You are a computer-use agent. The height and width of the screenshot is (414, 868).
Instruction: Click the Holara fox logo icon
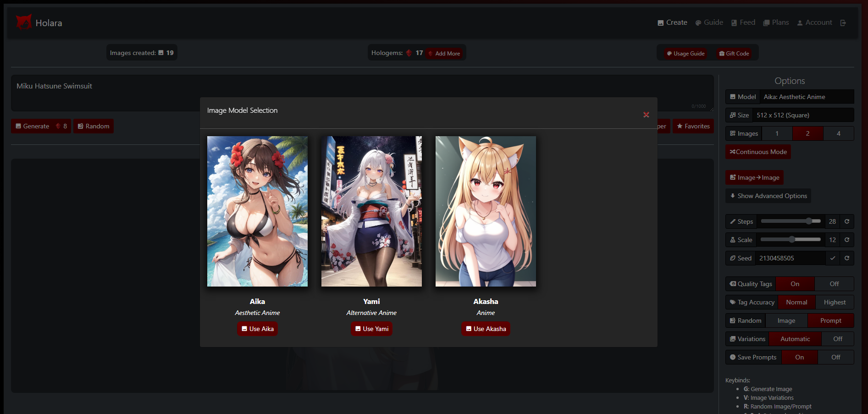(24, 22)
